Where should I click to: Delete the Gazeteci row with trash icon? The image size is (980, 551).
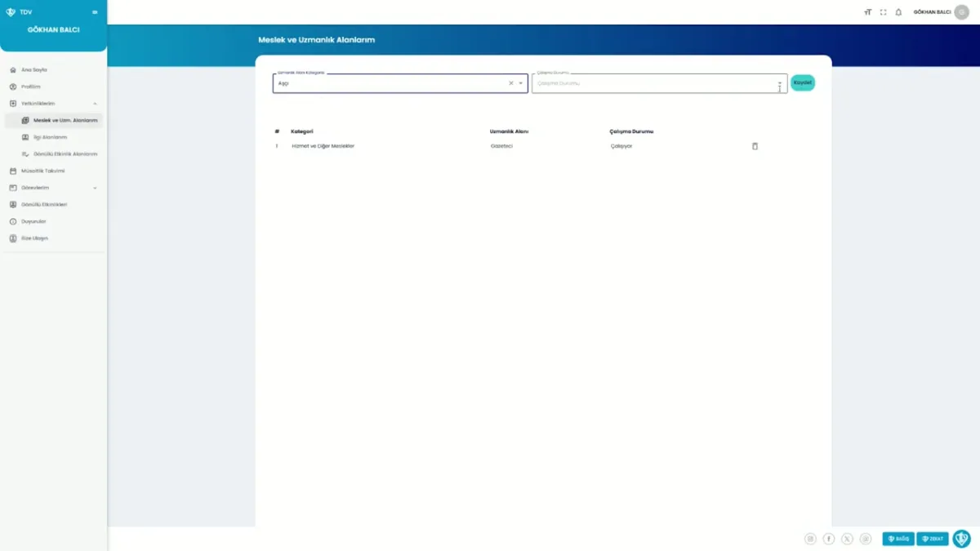coord(755,146)
